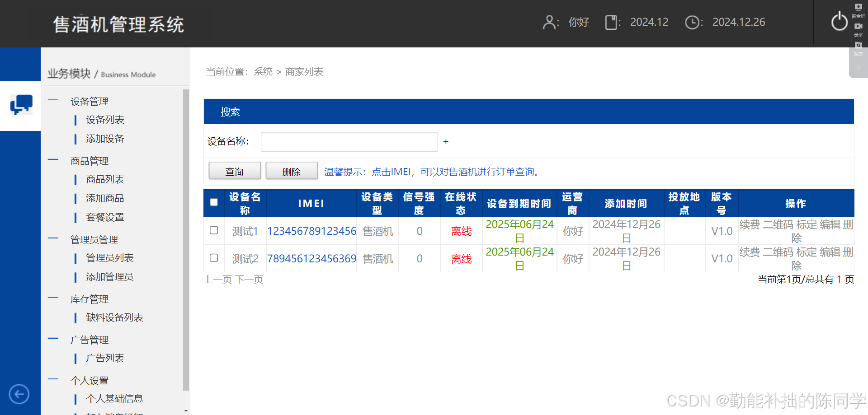Click the 操作 column header
Screen dimensions: 868x415
click(x=796, y=204)
